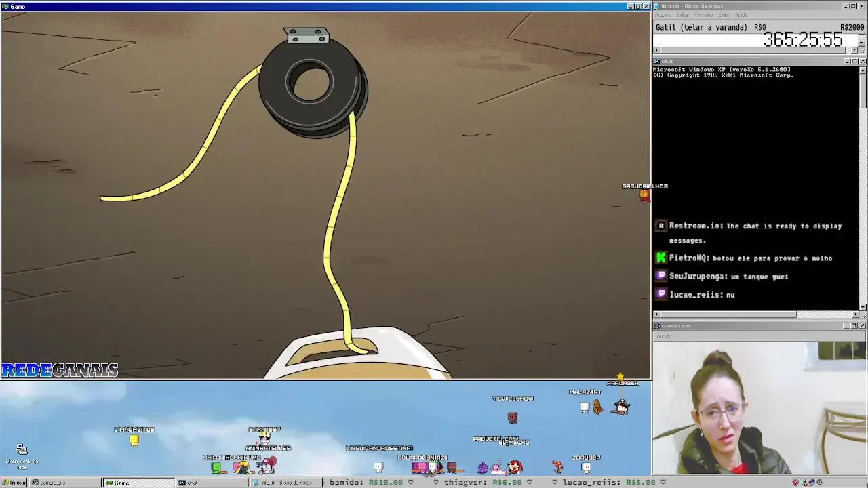Click the black tape measure reel in Game
This screenshot has height=488, width=868.
coord(313,87)
